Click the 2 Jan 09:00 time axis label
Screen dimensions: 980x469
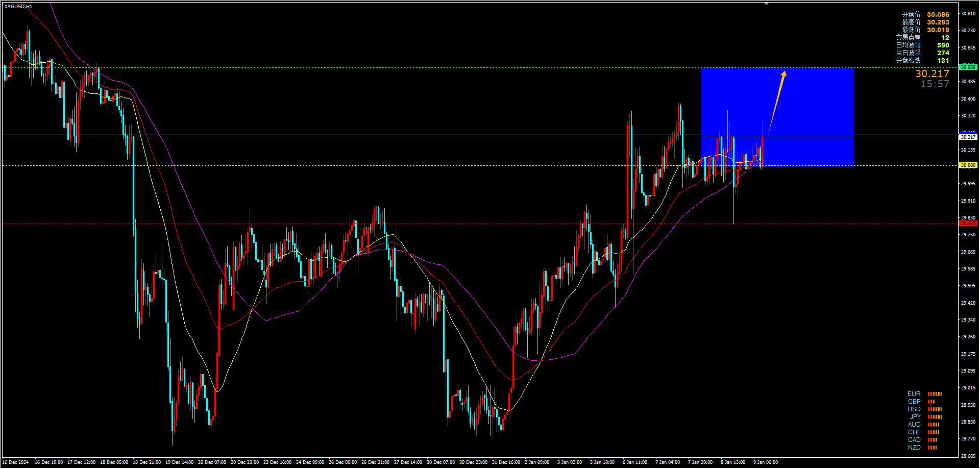537,462
